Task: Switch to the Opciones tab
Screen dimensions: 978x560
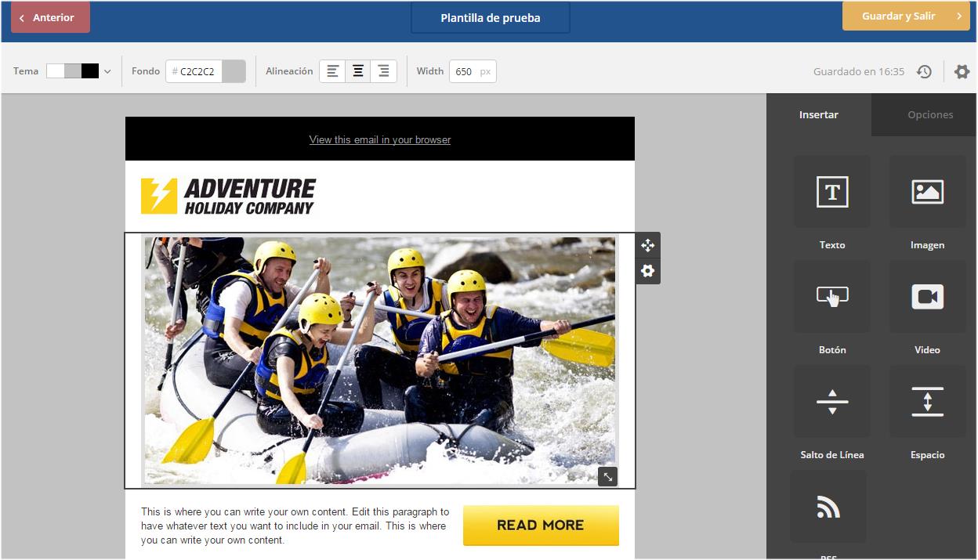Action: pos(930,114)
